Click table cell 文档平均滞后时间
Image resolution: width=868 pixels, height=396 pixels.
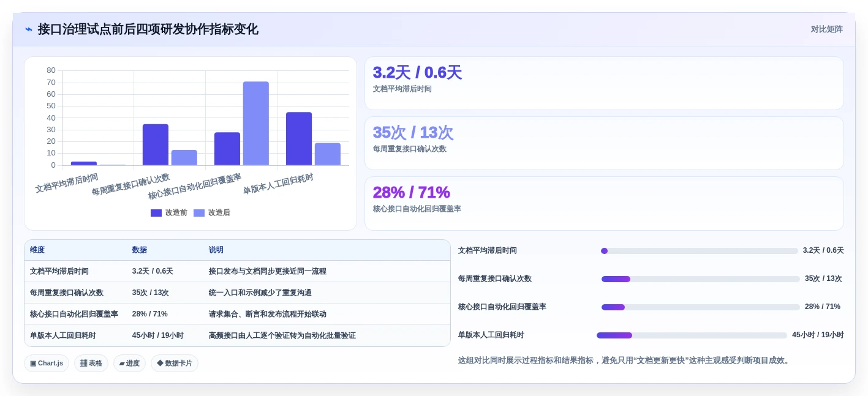click(59, 271)
